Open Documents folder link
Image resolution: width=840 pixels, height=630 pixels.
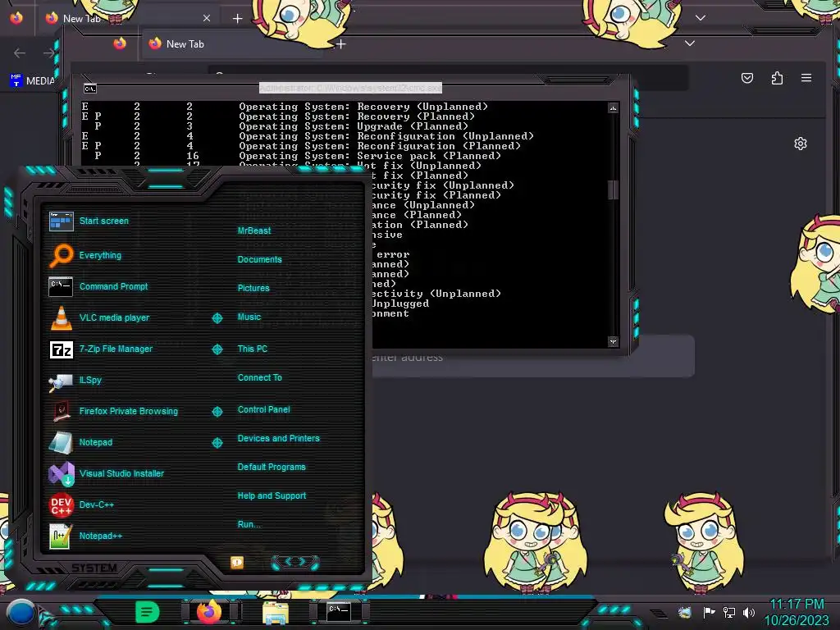click(x=259, y=259)
